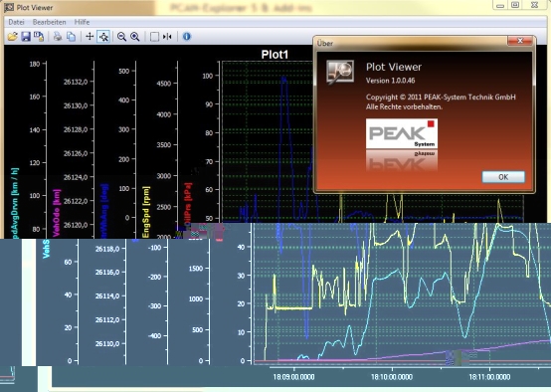The width and height of the screenshot is (551, 392).
Task: Click the EngSpd [rpm] axis label
Action: coord(146,212)
